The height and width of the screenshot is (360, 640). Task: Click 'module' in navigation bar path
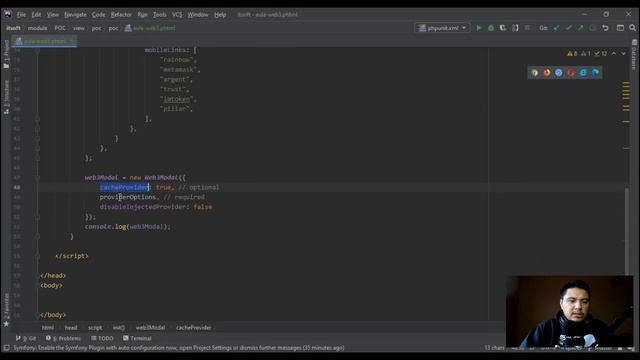pos(38,28)
